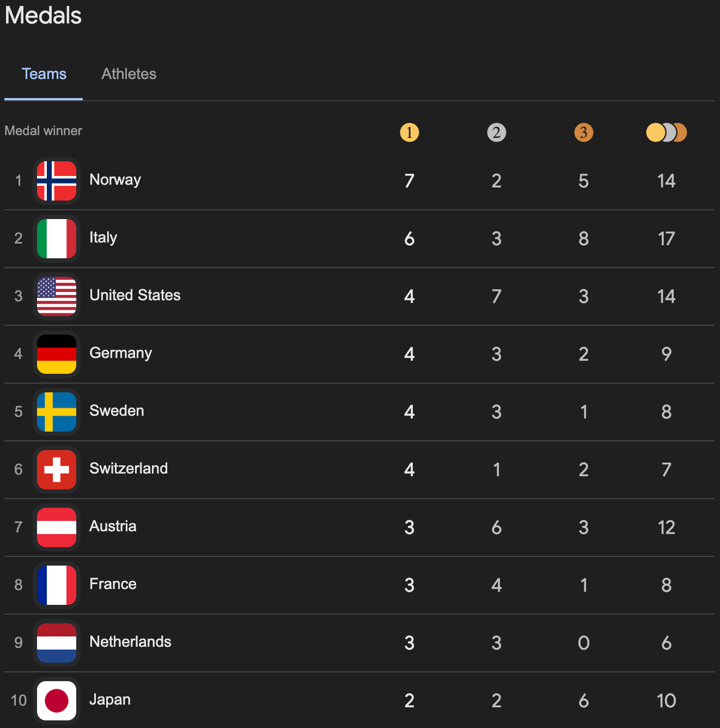Open the France team link

(x=113, y=584)
